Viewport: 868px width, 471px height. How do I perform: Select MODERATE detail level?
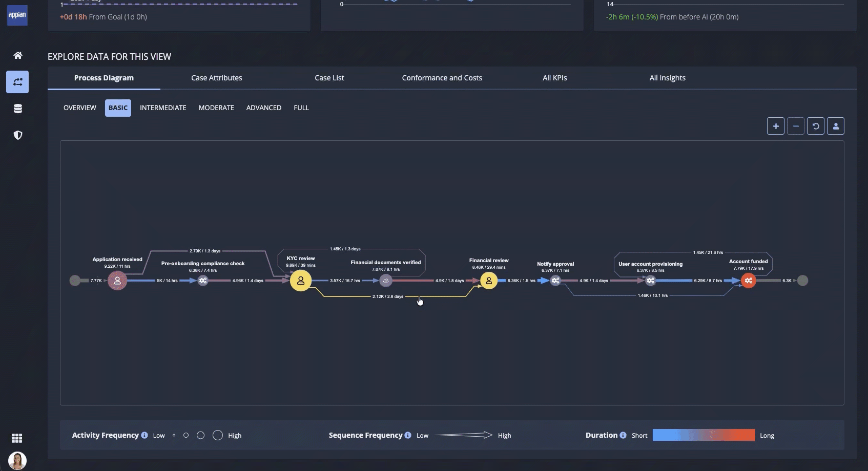pos(216,108)
